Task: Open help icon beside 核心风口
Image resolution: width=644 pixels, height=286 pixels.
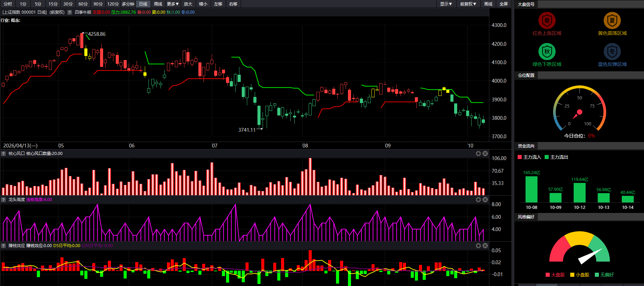Action: click(4, 154)
